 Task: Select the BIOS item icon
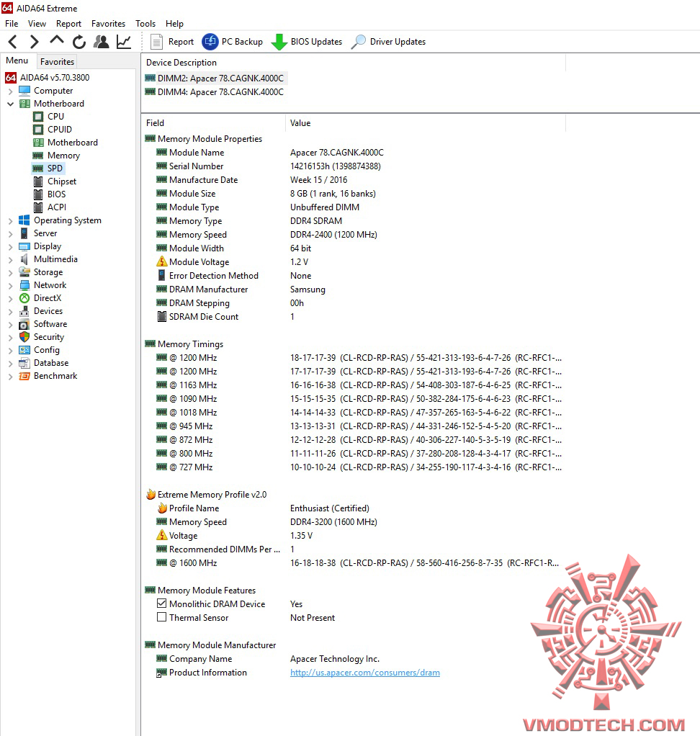(38, 194)
